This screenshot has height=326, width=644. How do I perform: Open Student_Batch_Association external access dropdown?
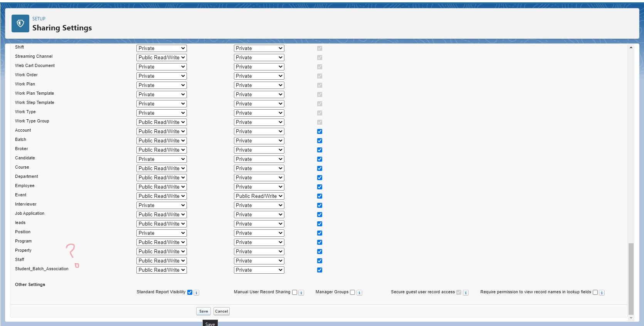[259, 270]
